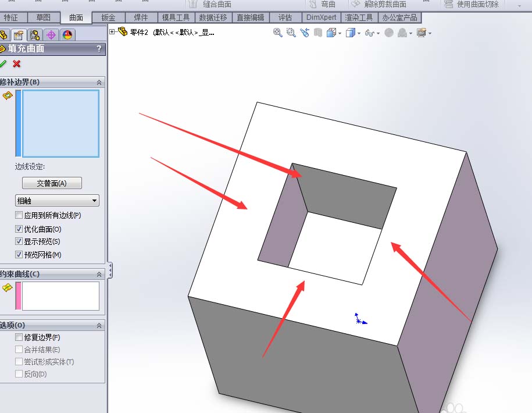
Task: Click View Settings monitor icon
Action: (x=422, y=33)
